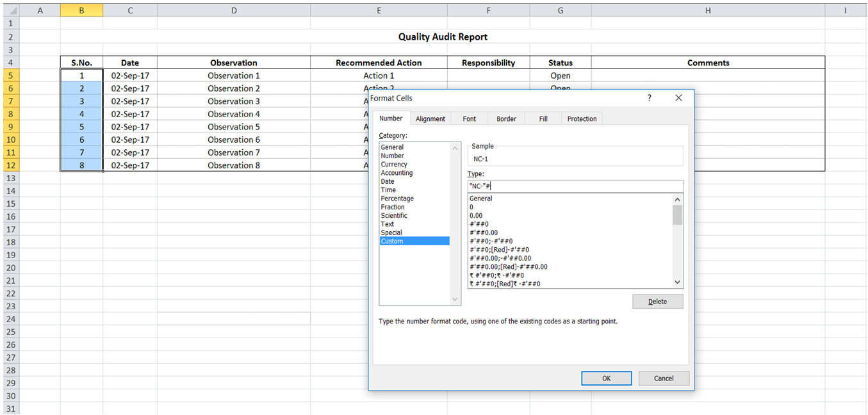Click inside the Type input field
The width and height of the screenshot is (868, 415).
coord(575,186)
